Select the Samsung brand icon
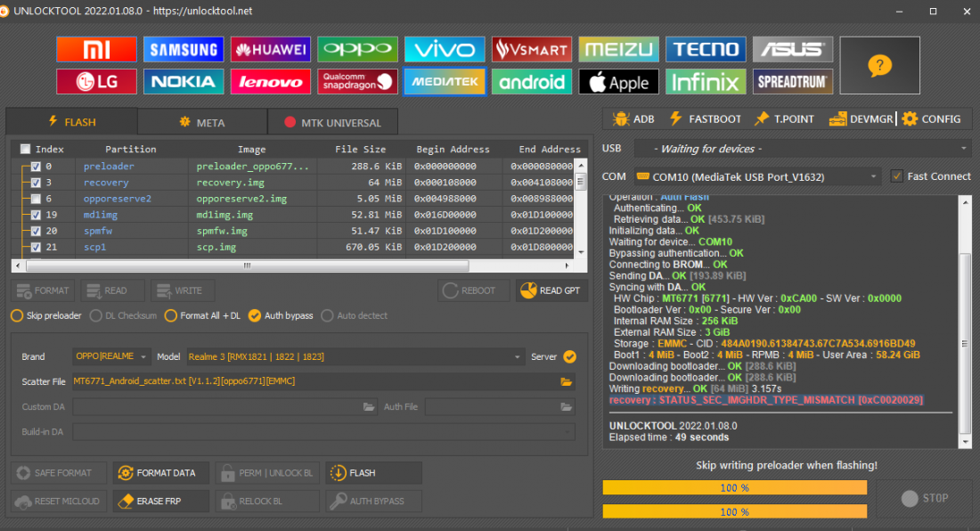 [x=184, y=49]
